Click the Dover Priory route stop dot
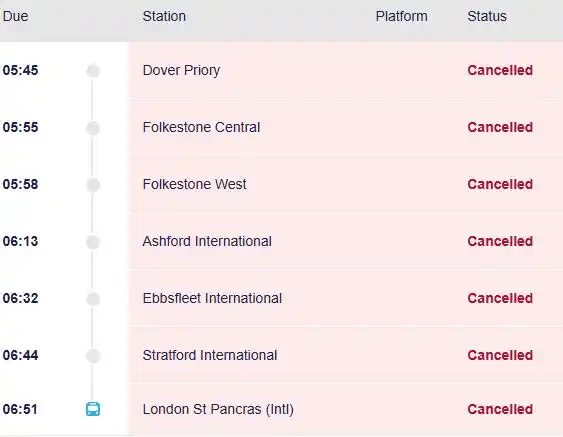 coord(93,71)
